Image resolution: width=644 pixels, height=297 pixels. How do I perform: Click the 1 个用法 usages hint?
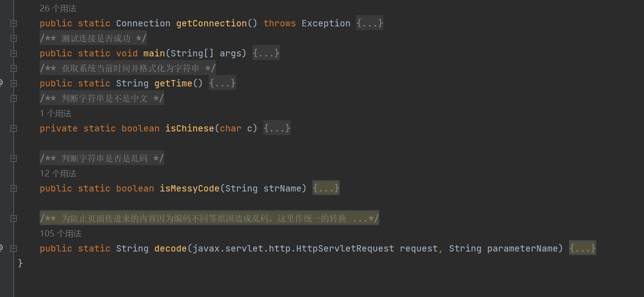(55, 114)
